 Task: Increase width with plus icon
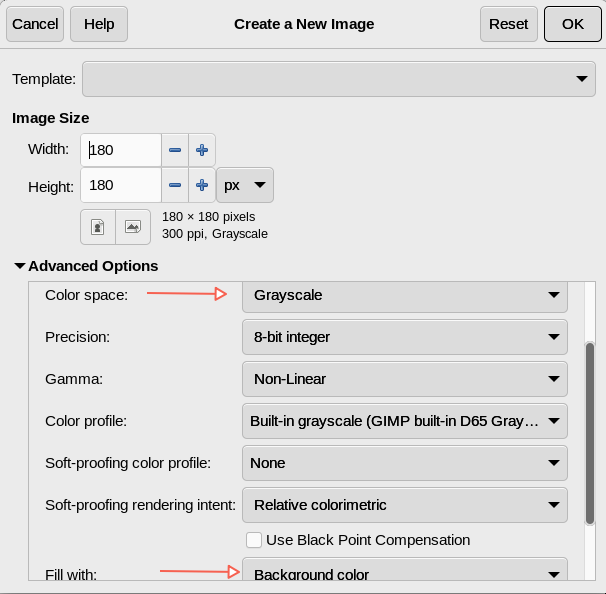(202, 150)
